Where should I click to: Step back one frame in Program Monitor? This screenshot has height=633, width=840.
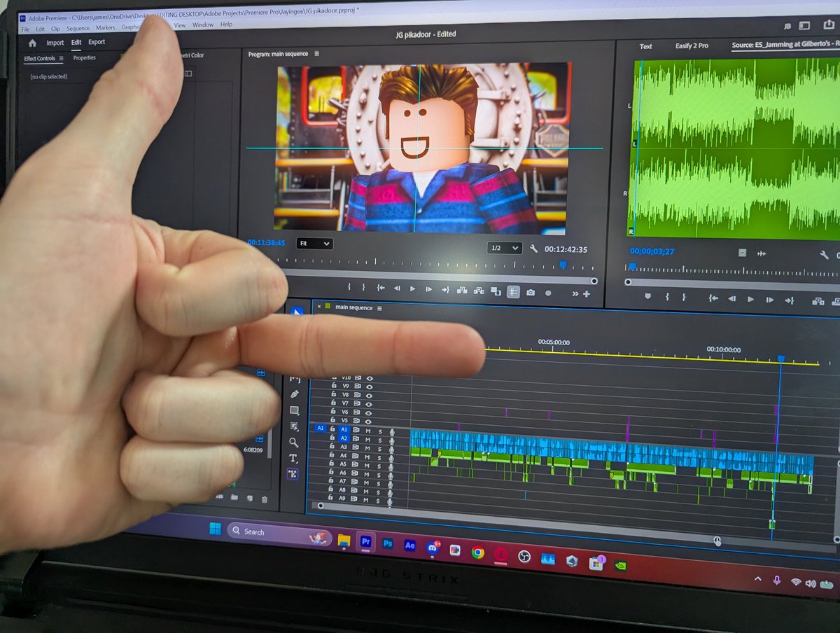[397, 288]
